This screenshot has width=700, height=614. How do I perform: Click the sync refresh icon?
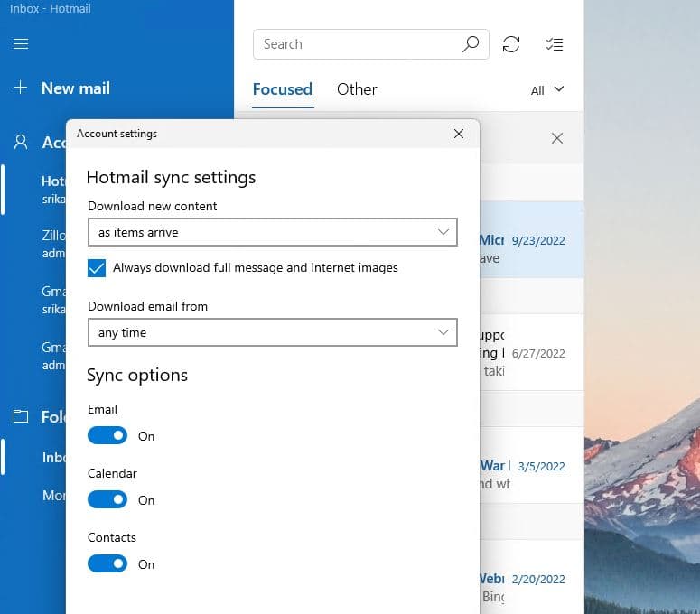511,44
